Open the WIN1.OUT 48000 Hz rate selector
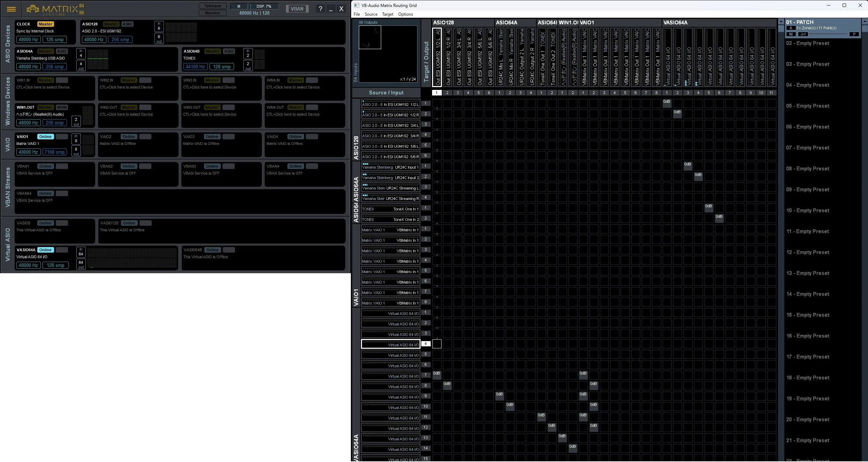Viewport: 868px width, 462px height. coord(28,123)
